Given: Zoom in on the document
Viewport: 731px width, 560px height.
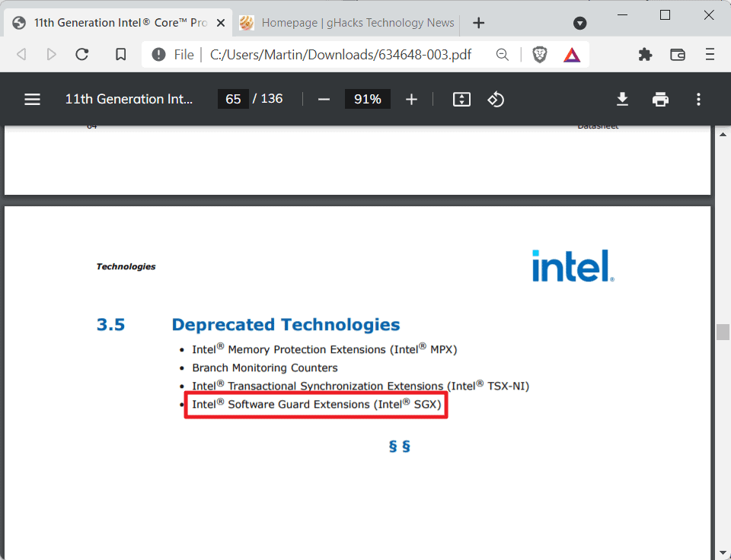Looking at the screenshot, I should tap(411, 99).
